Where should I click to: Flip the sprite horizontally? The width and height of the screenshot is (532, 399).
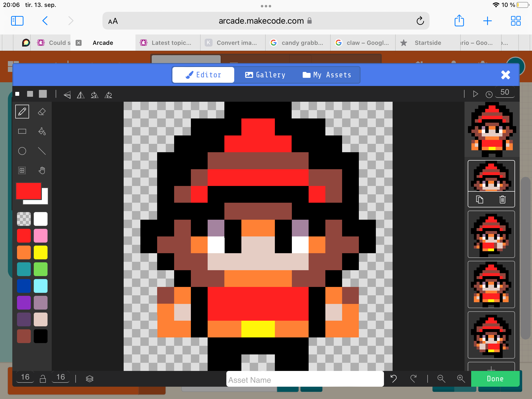tap(81, 95)
